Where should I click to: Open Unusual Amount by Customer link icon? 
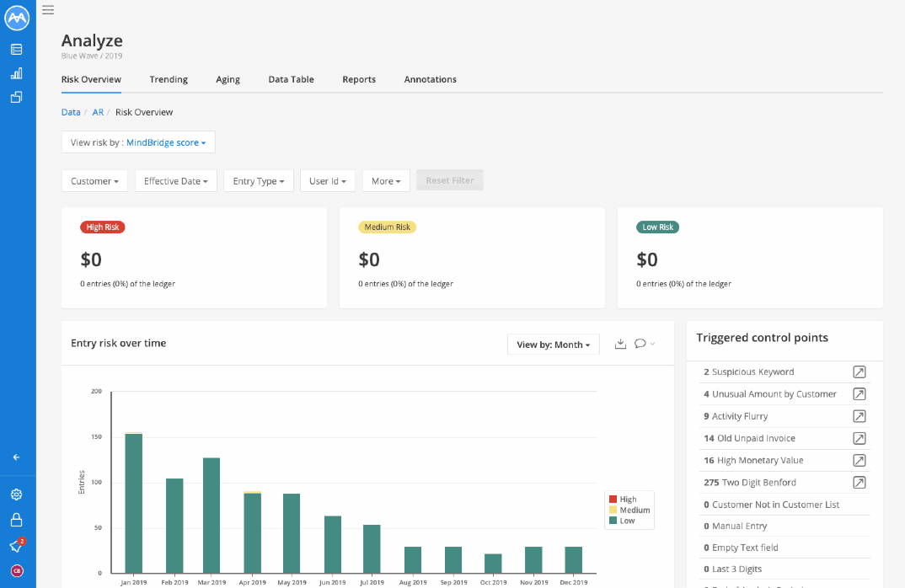pos(859,394)
